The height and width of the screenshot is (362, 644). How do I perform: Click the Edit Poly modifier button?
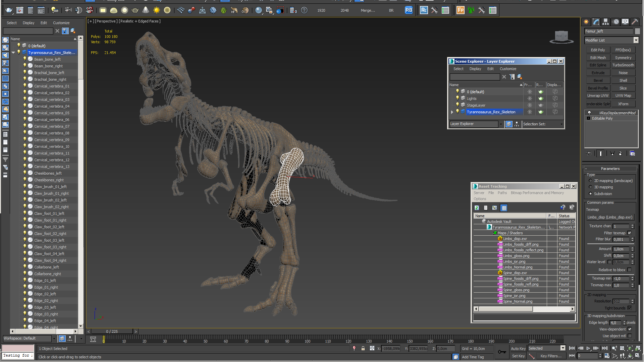click(x=598, y=50)
